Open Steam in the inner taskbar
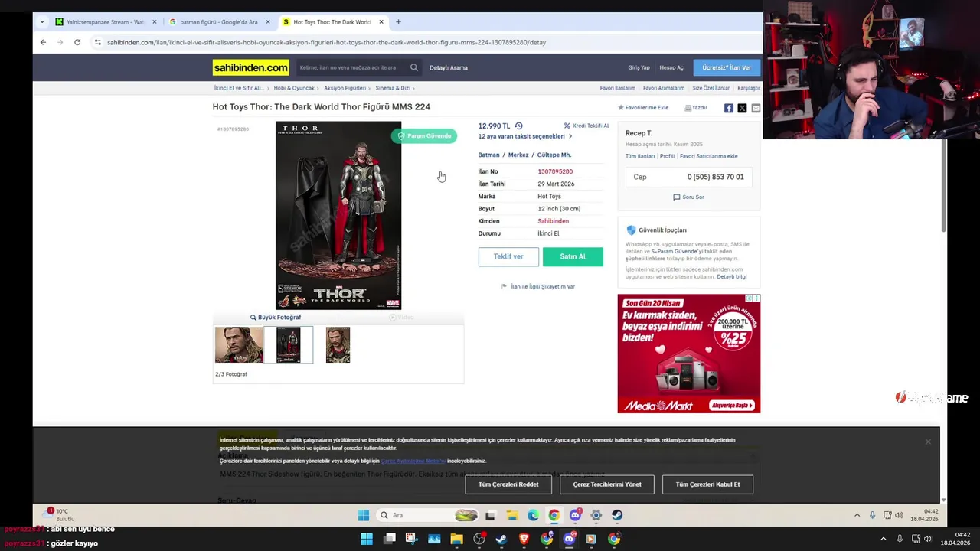This screenshot has height=551, width=980. click(617, 515)
